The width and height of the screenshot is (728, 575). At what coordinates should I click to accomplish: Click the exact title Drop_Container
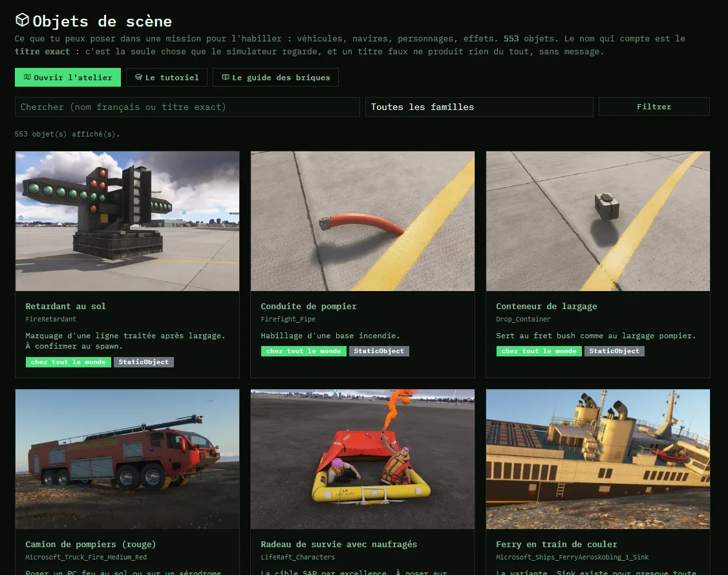523,319
